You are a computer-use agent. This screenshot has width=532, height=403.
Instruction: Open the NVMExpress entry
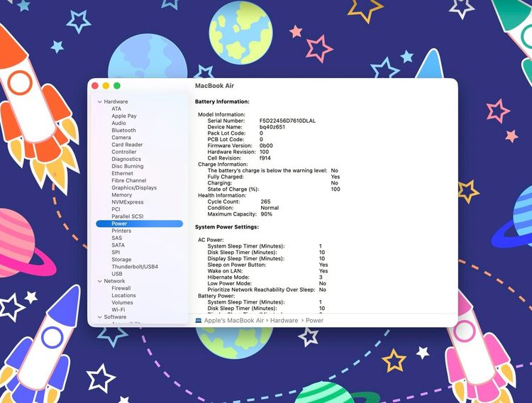pos(128,202)
